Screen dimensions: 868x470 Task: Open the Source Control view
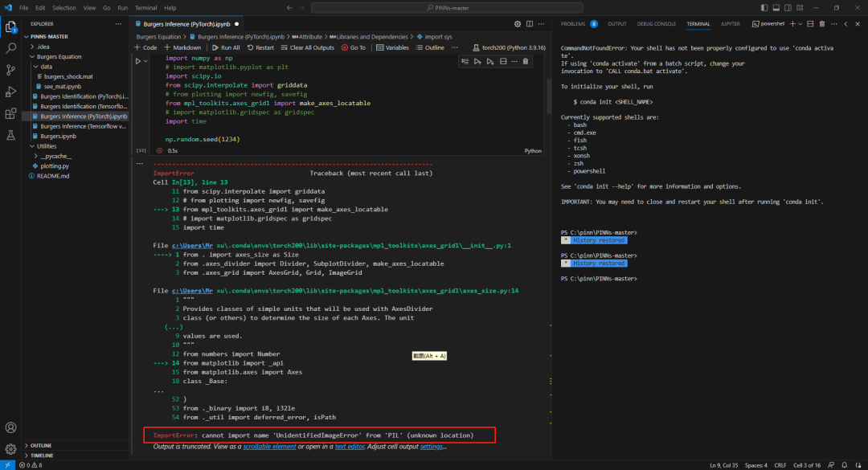point(10,70)
